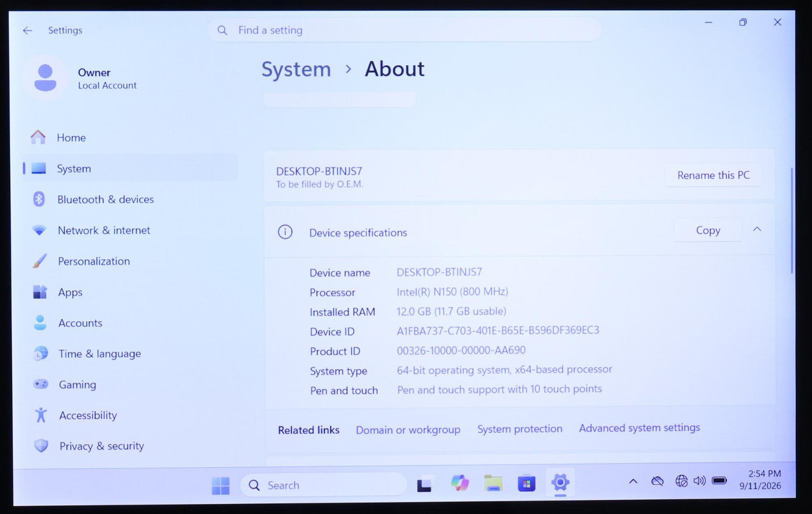Viewport: 812px width, 514px height.
Task: Open Advanced system settings link
Action: click(639, 428)
